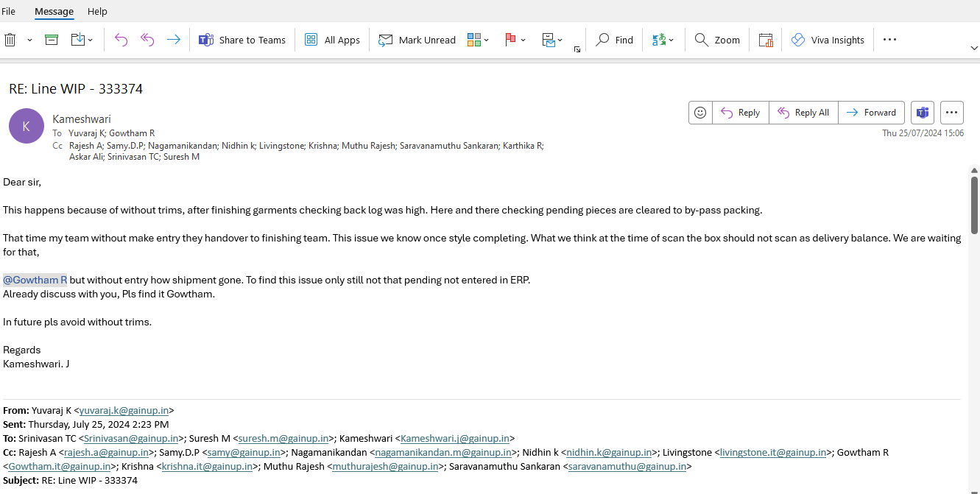This screenshot has width=980, height=494.
Task: Open the Zoom magnifier tool
Action: 717,40
